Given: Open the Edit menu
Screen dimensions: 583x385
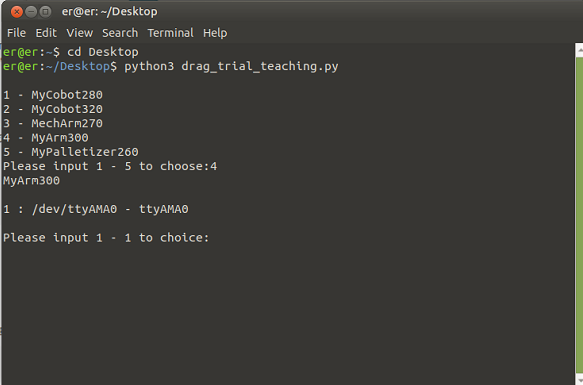Looking at the screenshot, I should pos(46,33).
